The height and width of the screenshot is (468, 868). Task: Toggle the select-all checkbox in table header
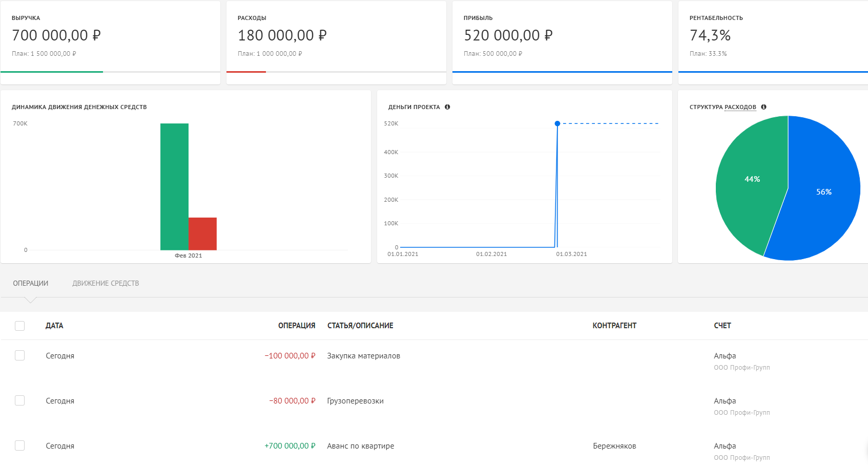20,326
